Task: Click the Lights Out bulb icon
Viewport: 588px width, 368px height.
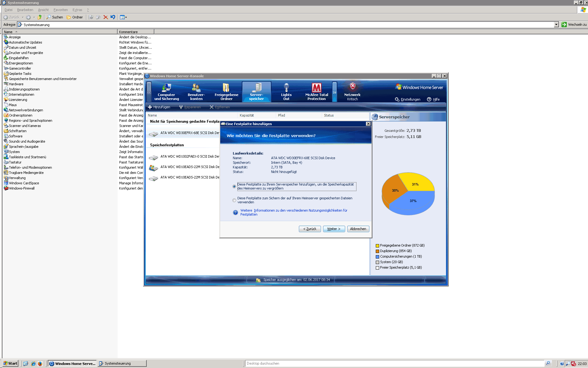Action: click(x=286, y=88)
